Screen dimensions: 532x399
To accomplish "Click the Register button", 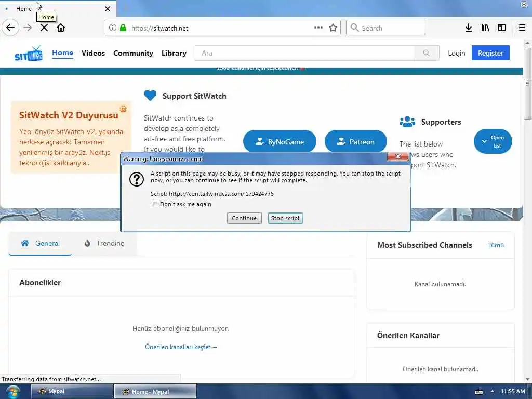I will 490,53.
